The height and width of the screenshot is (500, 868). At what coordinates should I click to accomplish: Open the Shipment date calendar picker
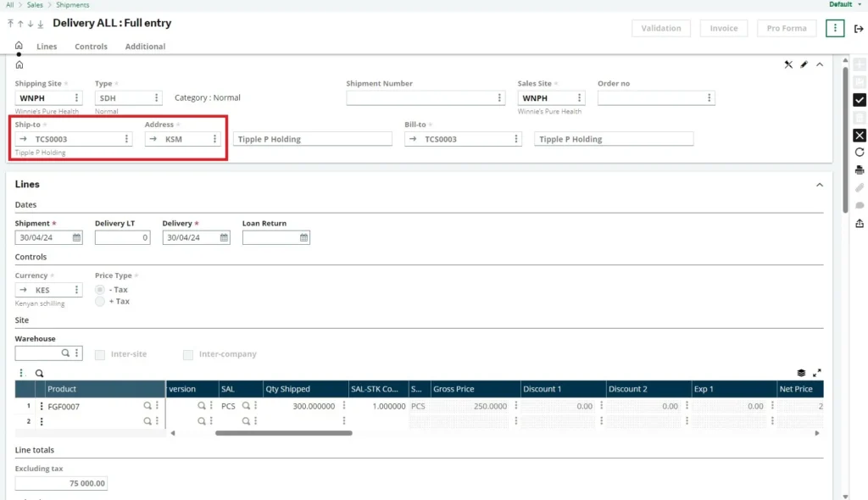click(x=76, y=238)
